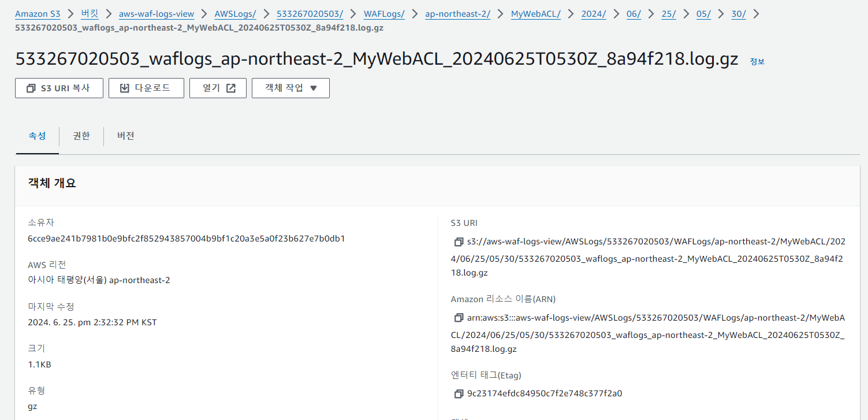
Task: Go to Amazon S3 breadcrumb
Action: (38, 14)
